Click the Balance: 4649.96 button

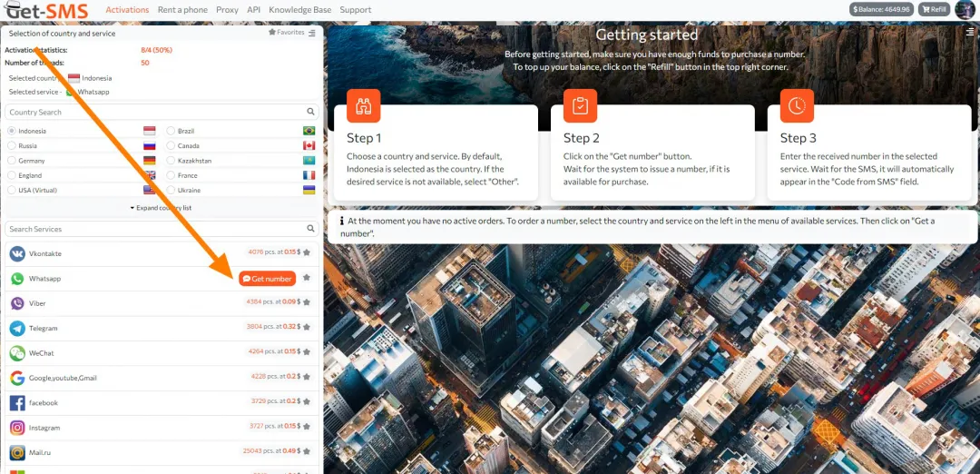pyautogui.click(x=882, y=9)
